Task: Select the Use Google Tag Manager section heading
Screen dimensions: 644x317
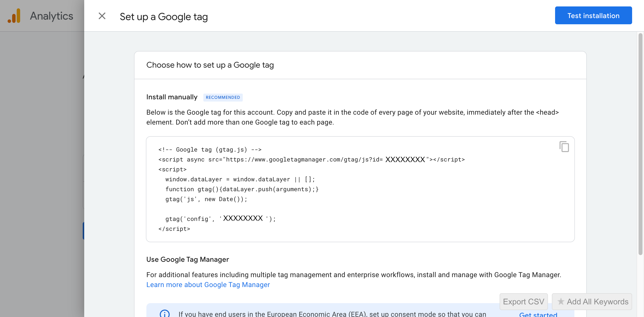Action: [188, 259]
